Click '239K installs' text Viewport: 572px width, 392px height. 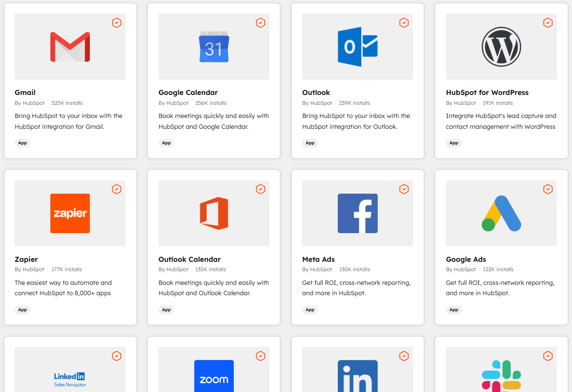coord(355,103)
